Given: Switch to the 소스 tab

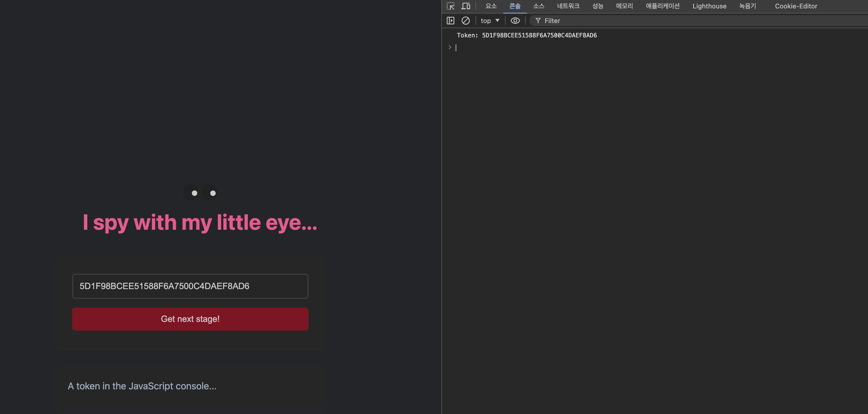Looking at the screenshot, I should pos(538,6).
